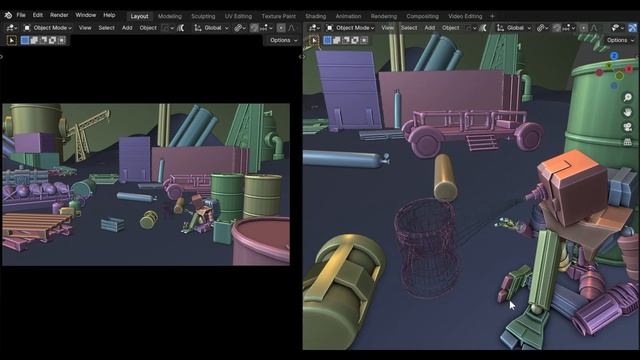The width and height of the screenshot is (640, 360).
Task: Switch to the Layout workspace tab
Action: coord(139,16)
